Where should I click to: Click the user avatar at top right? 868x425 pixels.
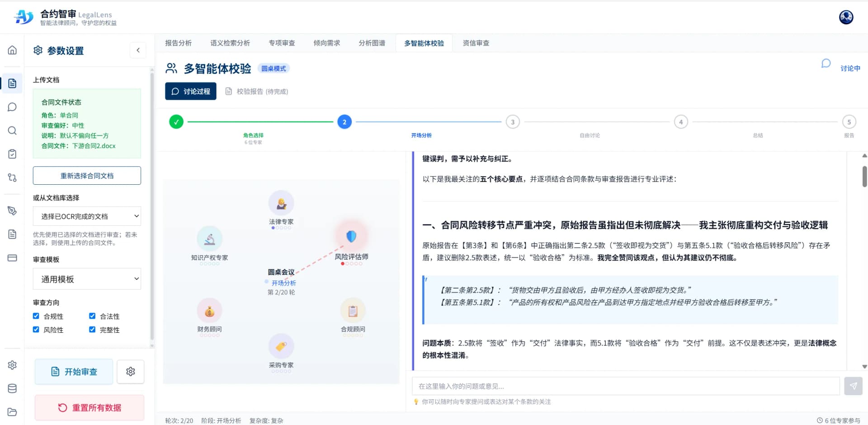[846, 17]
